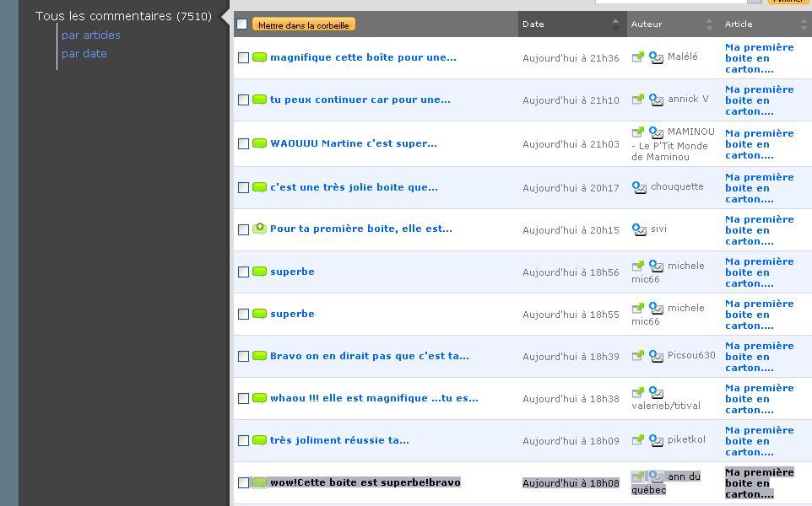Click 'Aujourd'hui à 21h36' date cell
Image resolution: width=812 pixels, height=506 pixels.
571,58
